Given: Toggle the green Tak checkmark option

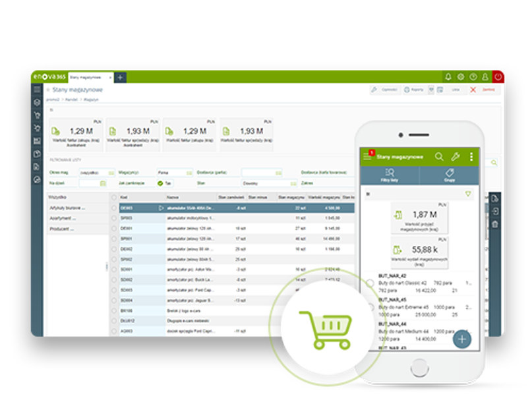Looking at the screenshot, I should (160, 183).
